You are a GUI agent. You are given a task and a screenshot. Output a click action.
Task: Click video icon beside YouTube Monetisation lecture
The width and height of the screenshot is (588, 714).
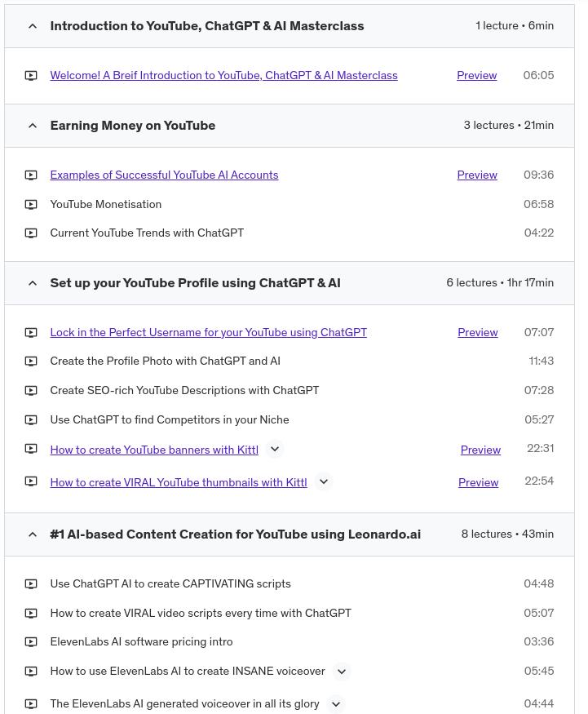31,204
